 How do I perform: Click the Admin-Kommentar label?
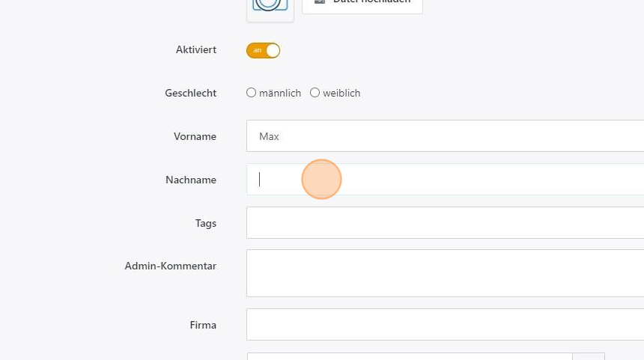171,266
